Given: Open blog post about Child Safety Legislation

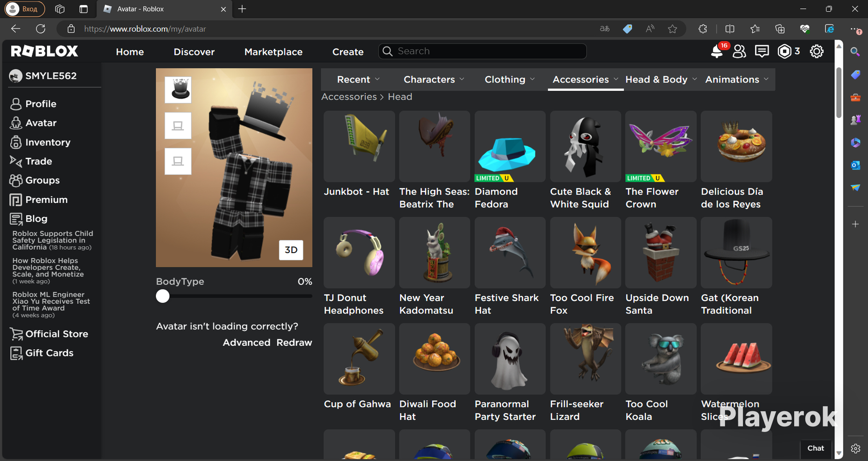Looking at the screenshot, I should 53,241.
